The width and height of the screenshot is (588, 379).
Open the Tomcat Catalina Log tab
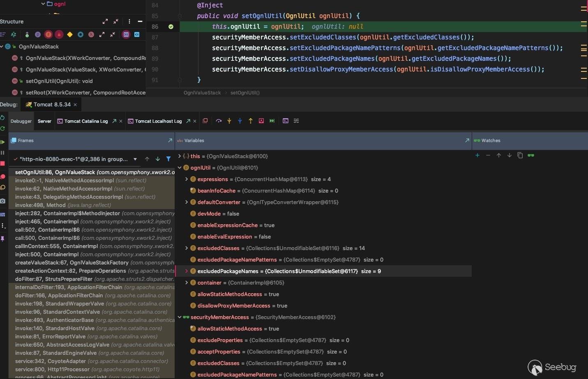(86, 121)
